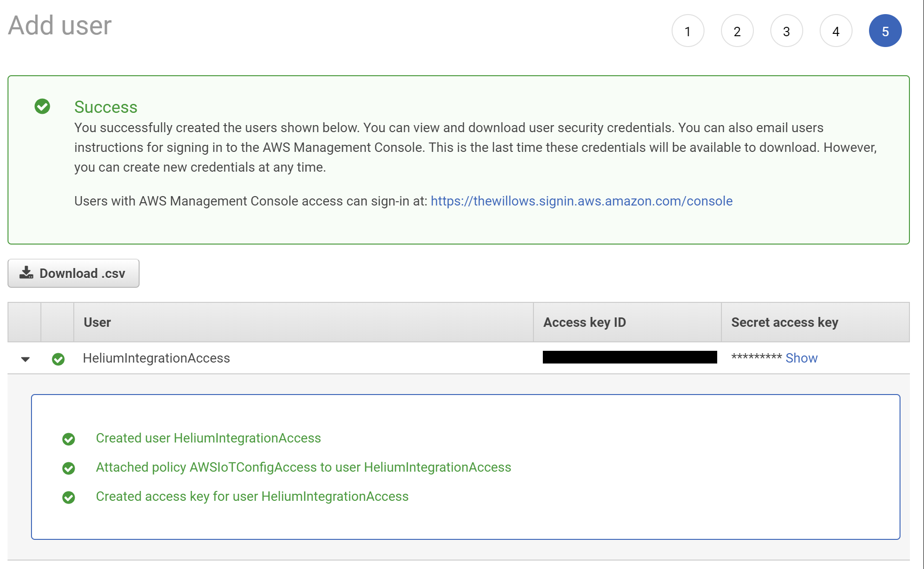Click the HeliumIntegrationAccess user name in table
This screenshot has height=569, width=924.
157,358
